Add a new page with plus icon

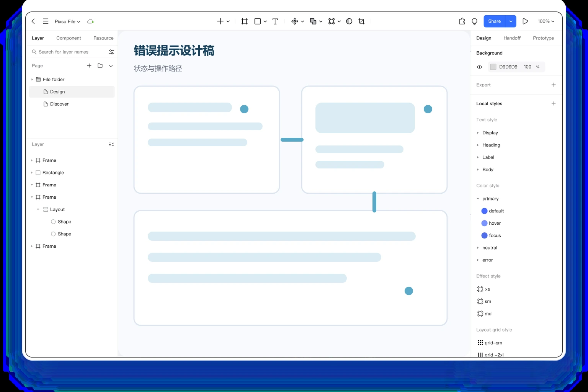pos(89,65)
